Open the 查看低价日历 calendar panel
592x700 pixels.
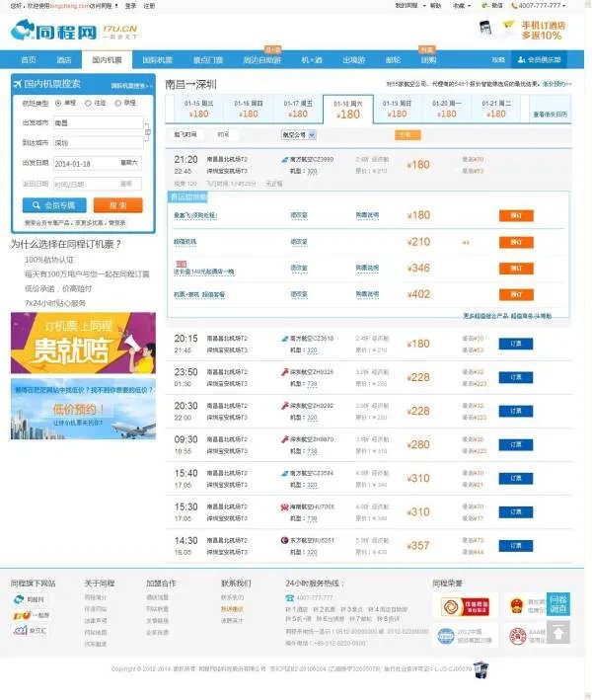pyautogui.click(x=550, y=115)
